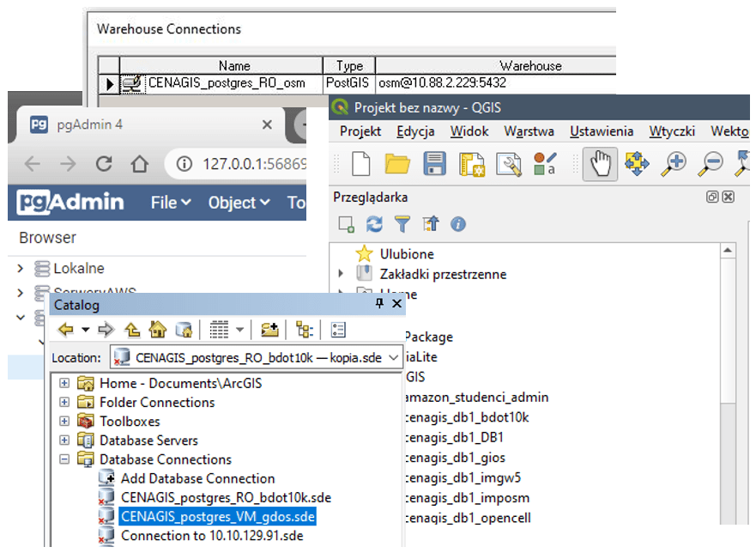
Task: Open the Catalog Location dropdown
Action: 393,357
